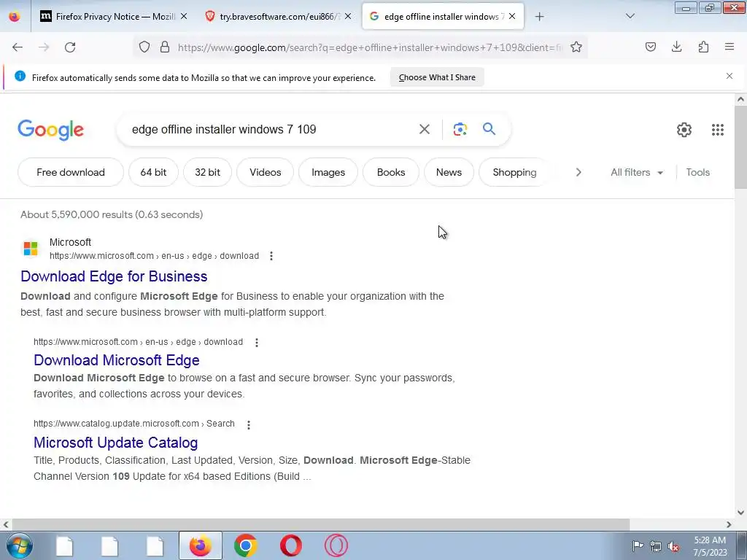Image resolution: width=747 pixels, height=560 pixels.
Task: Switch to Images results
Action: point(328,172)
